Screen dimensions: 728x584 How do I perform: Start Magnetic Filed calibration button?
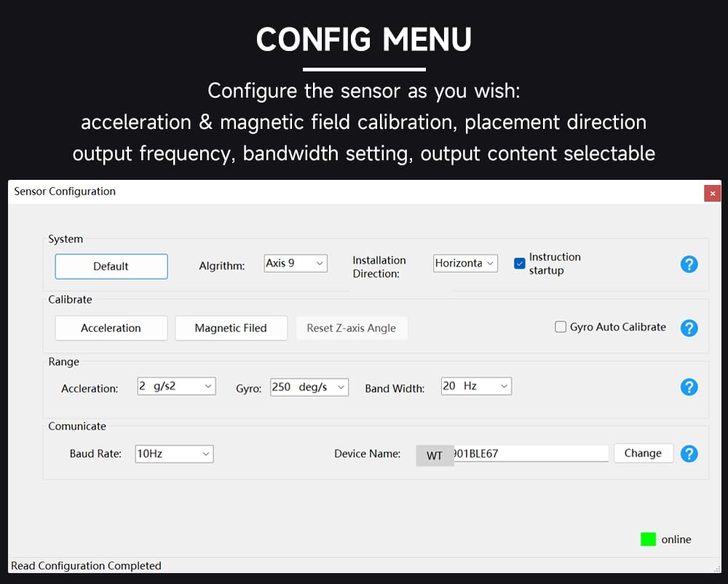pos(231,328)
